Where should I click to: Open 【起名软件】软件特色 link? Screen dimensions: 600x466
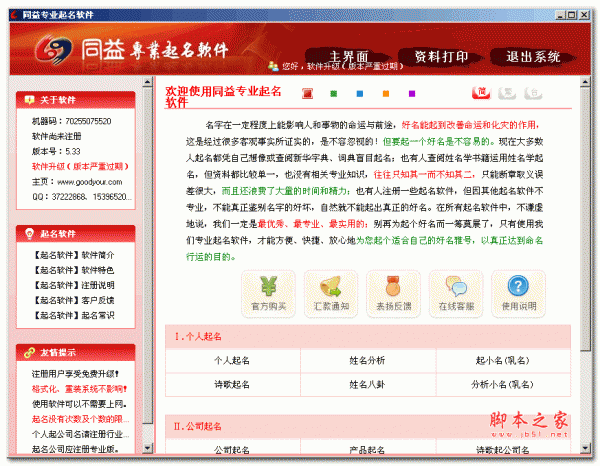(73, 270)
